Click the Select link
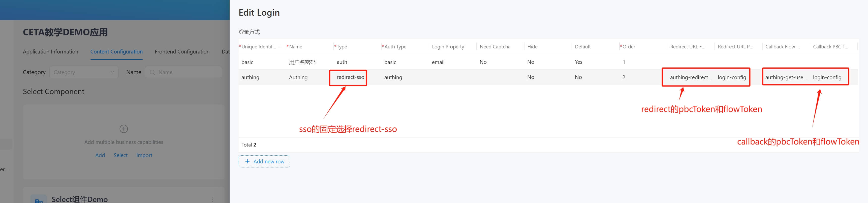Image resolution: width=868 pixels, height=203 pixels. pos(121,155)
